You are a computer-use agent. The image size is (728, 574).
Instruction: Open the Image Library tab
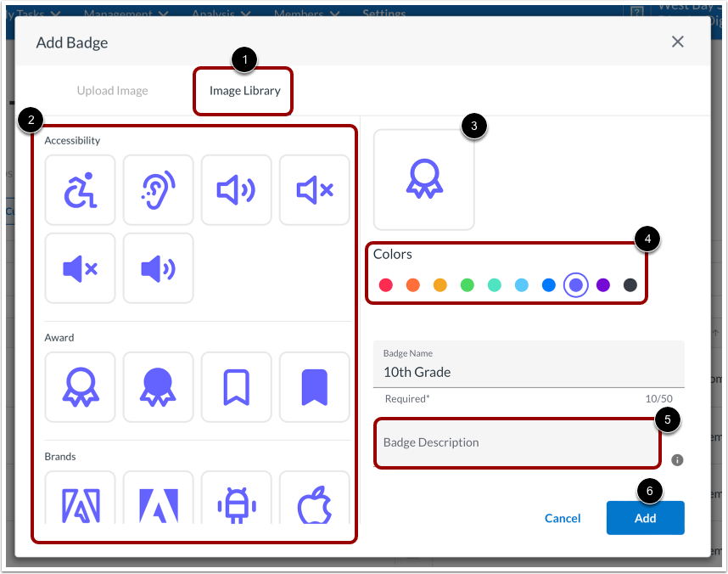[244, 91]
